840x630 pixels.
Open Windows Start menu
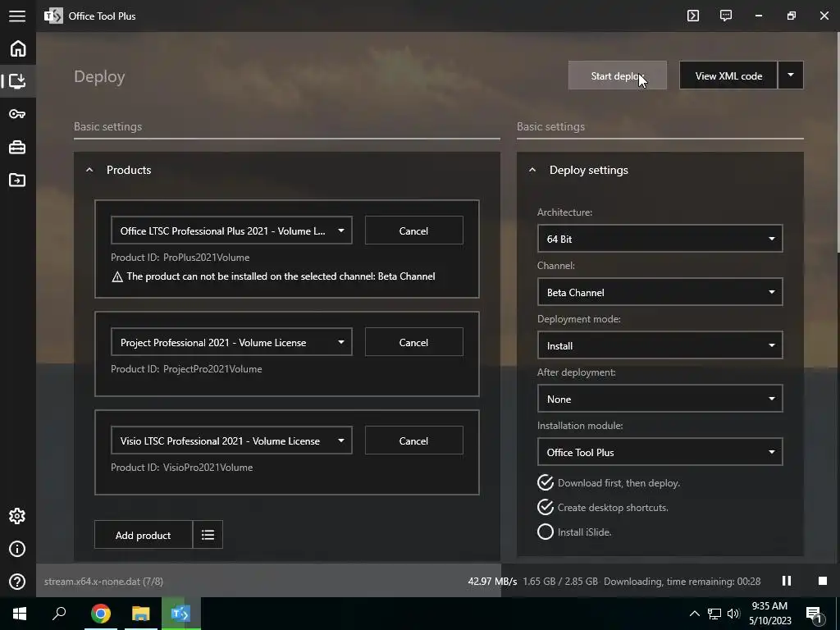pyautogui.click(x=20, y=614)
